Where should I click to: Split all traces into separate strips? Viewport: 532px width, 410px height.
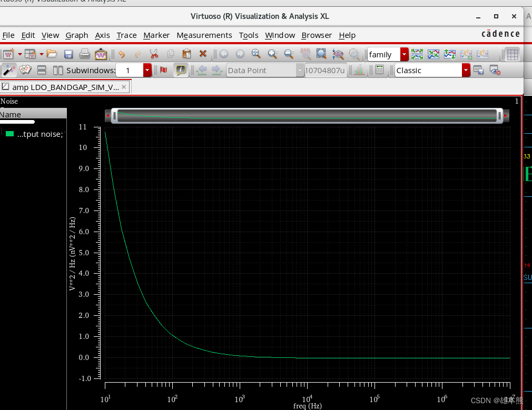(417, 54)
